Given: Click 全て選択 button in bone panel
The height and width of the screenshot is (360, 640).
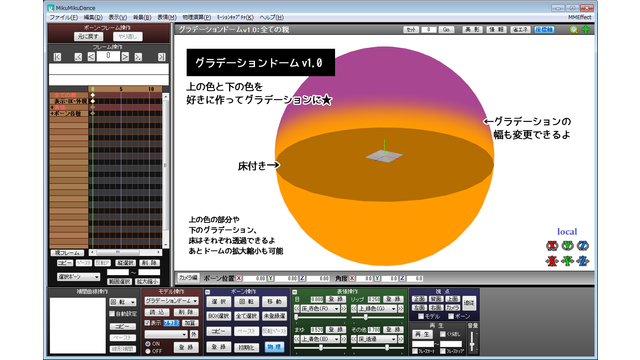Looking at the screenshot, I should click(246, 316).
